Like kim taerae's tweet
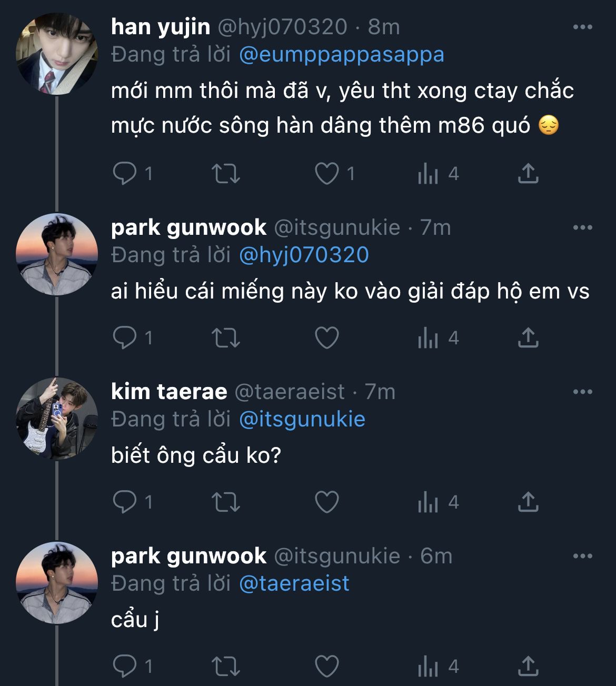616x686 pixels. click(326, 502)
